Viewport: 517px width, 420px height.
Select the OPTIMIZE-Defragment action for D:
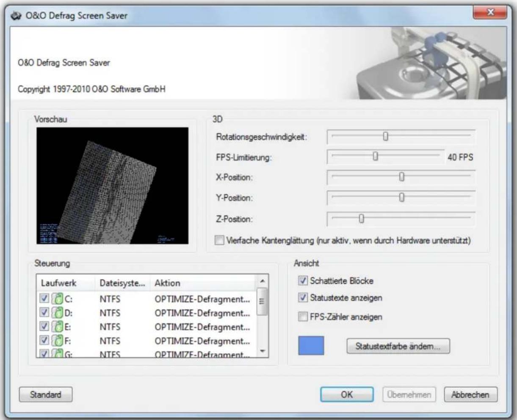(202, 313)
